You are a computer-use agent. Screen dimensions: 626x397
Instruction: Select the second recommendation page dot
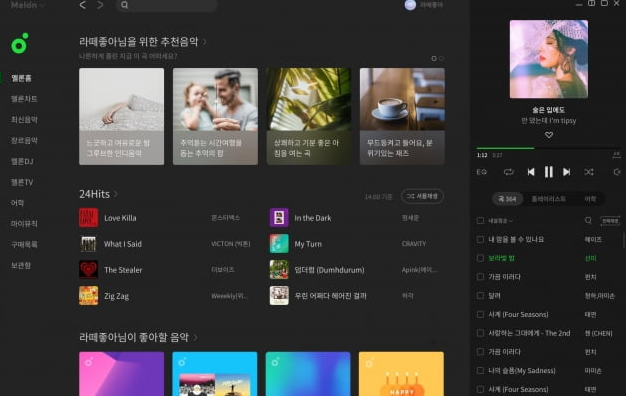(x=441, y=58)
